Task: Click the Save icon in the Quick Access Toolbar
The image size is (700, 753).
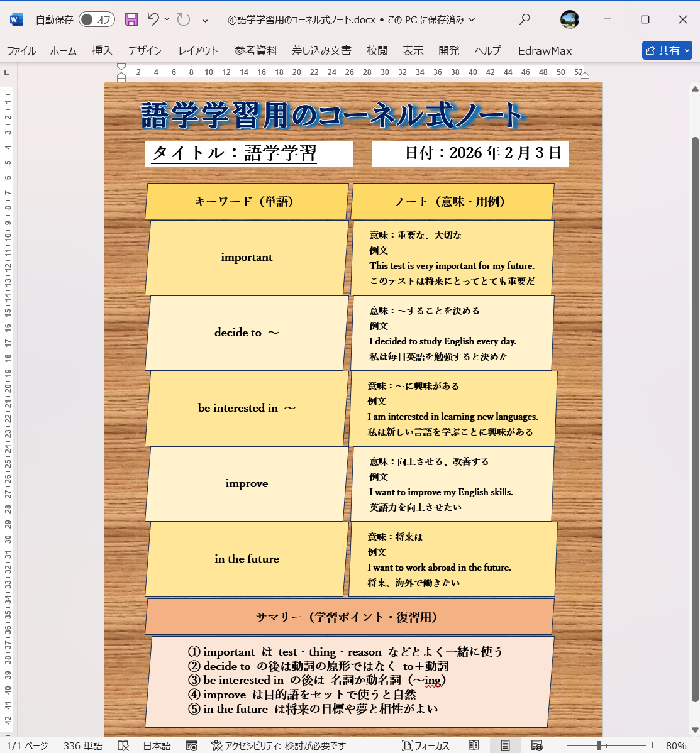Action: 131,19
